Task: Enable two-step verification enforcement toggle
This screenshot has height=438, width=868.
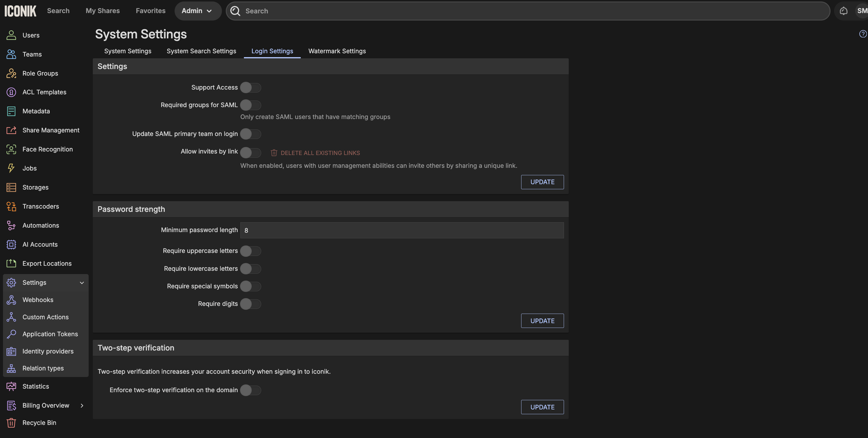Action: point(250,390)
